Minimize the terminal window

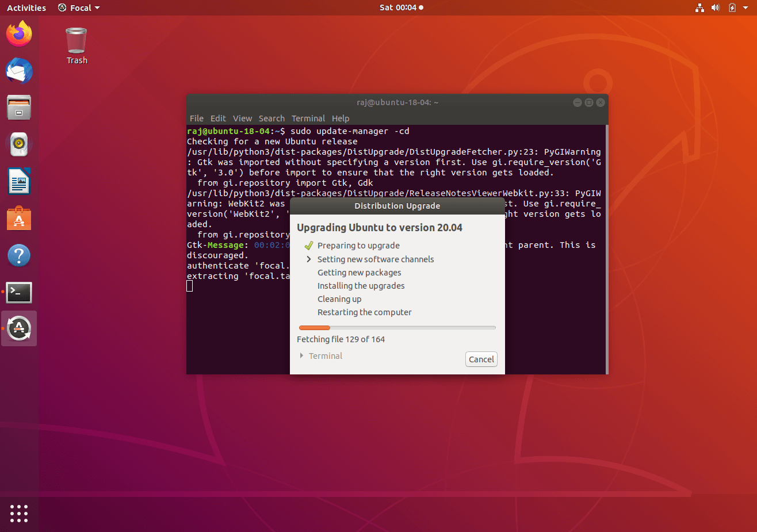[x=577, y=102]
